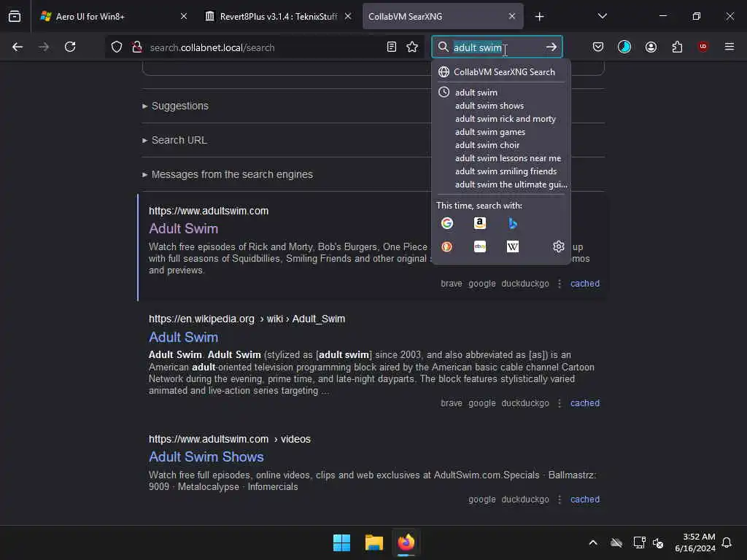Search this time with eBay
The width and height of the screenshot is (747, 560).
coord(480,246)
